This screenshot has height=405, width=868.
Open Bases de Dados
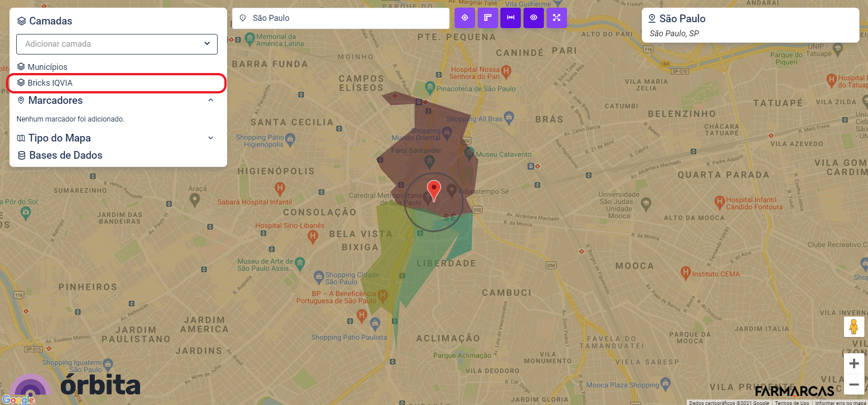tap(66, 155)
